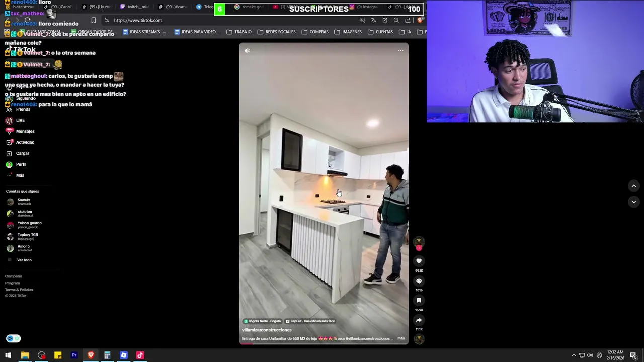Open TikTok app from taskbar
The width and height of the screenshot is (644, 362).
pos(140,355)
